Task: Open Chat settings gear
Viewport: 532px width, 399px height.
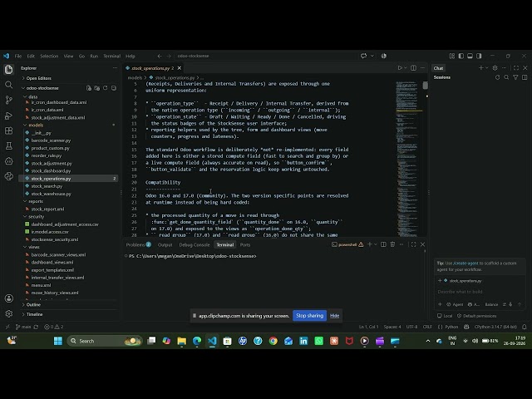Action: coord(495,68)
